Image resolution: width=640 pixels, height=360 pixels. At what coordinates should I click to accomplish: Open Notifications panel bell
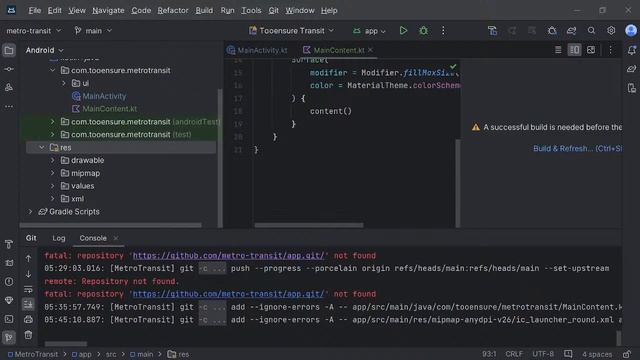pos(631,50)
